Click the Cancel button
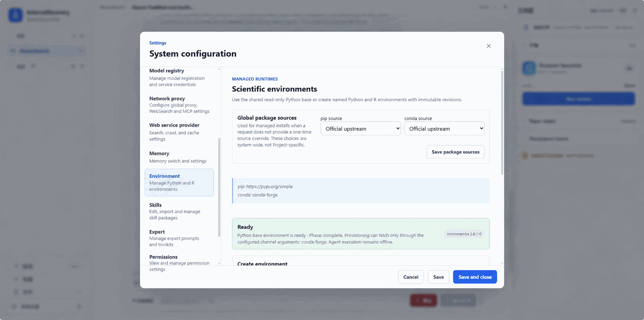 pos(411,277)
